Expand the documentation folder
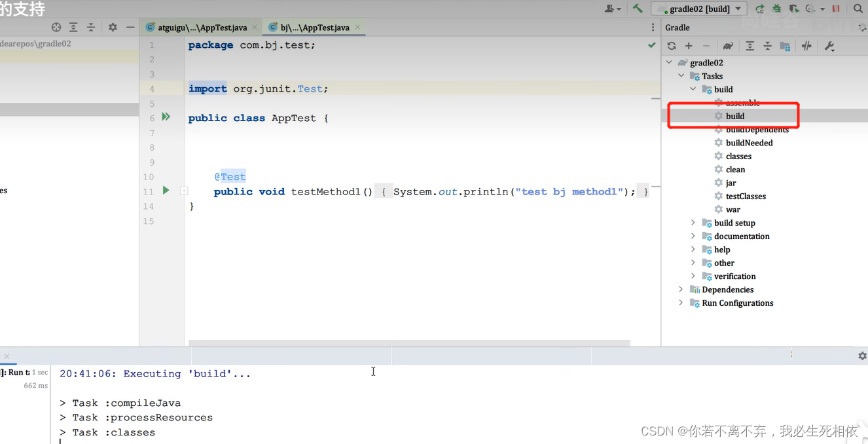The height and width of the screenshot is (444, 868). point(693,236)
